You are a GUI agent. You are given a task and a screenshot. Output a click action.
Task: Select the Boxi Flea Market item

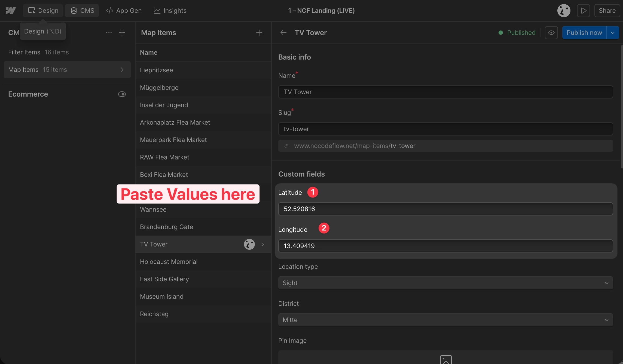(x=203, y=175)
